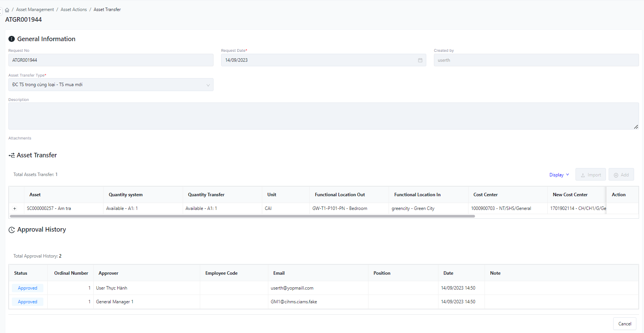Click the Asset Transfer section icon

[12, 155]
